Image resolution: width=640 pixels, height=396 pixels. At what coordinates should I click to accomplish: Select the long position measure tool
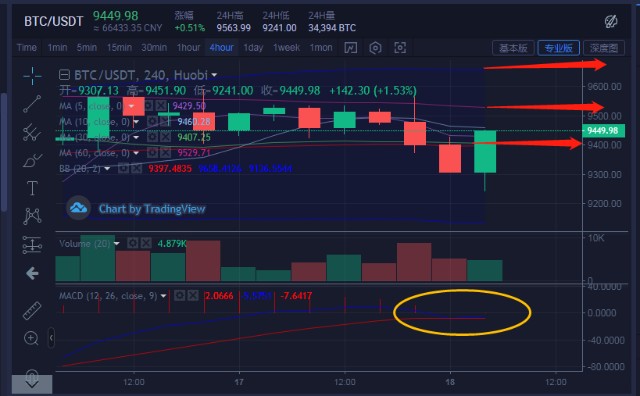click(x=32, y=245)
